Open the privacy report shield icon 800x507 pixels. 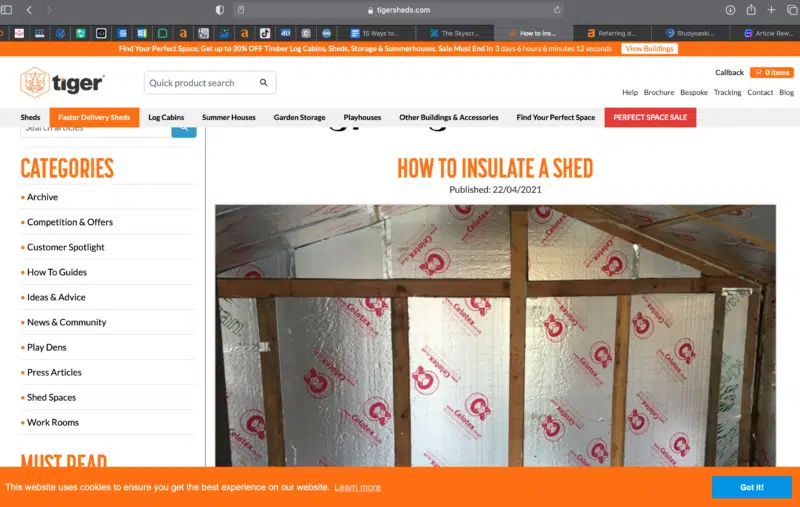[x=219, y=10]
